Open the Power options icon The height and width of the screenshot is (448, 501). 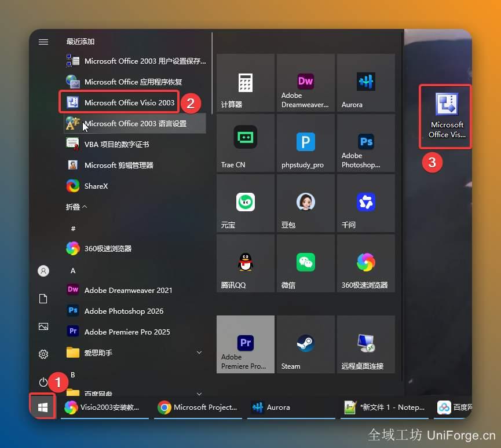pos(43,382)
